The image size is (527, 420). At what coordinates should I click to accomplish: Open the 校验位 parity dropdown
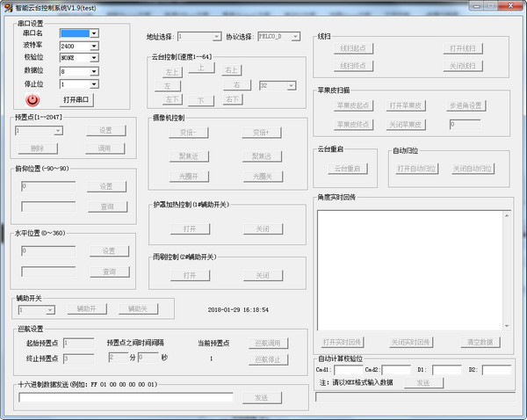point(94,59)
